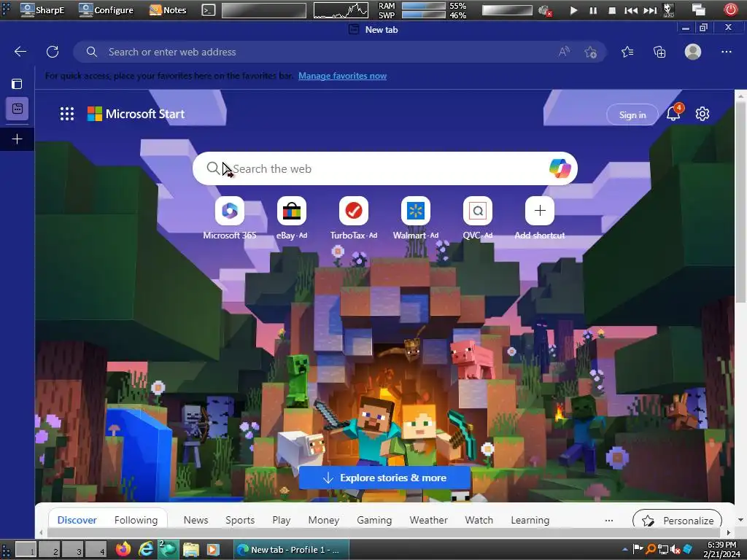Open page settings gear icon
The height and width of the screenshot is (560, 747).
703,114
